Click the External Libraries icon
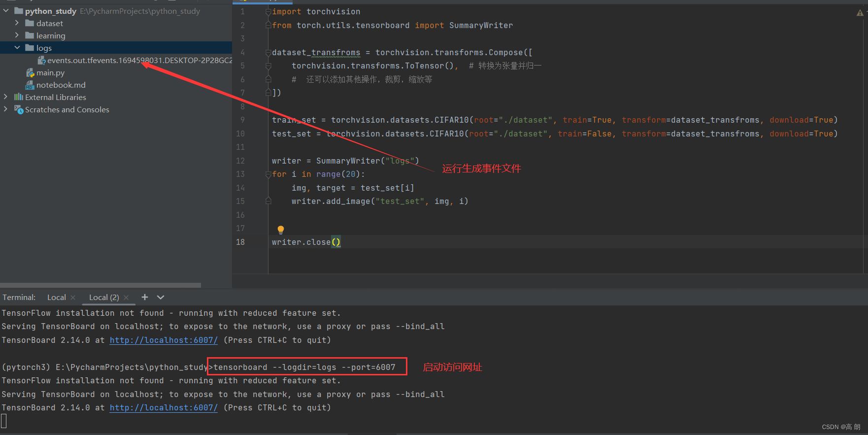This screenshot has width=868, height=435. [19, 97]
